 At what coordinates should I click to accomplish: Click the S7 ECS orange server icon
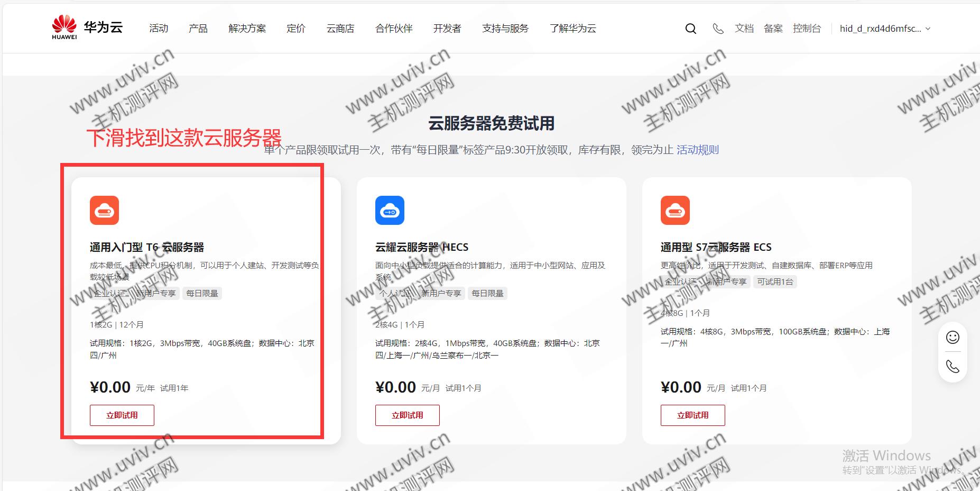[675, 211]
